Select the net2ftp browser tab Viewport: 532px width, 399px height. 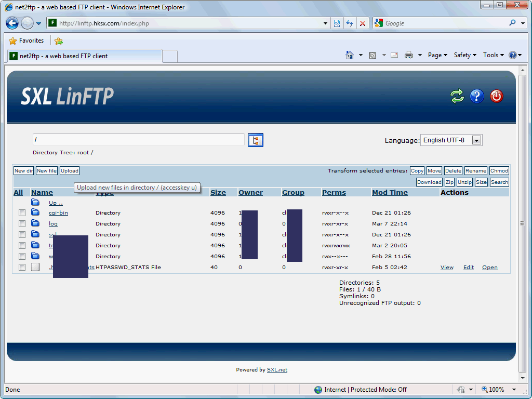84,56
